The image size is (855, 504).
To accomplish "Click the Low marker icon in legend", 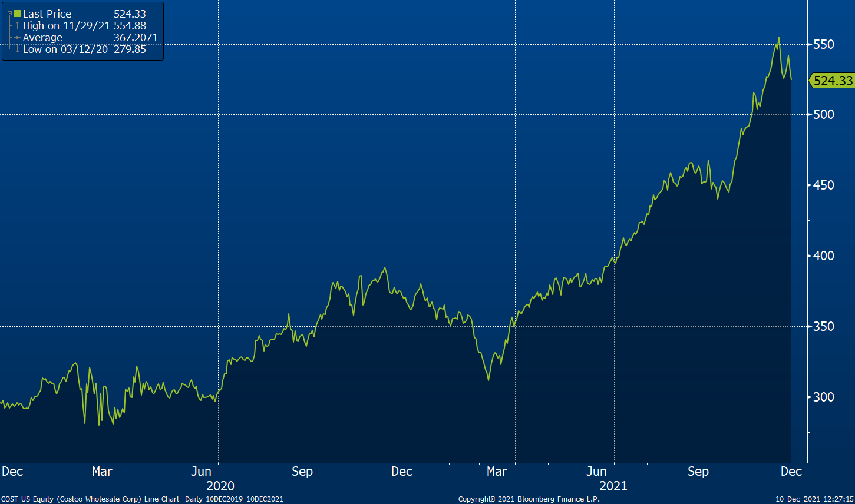I will coord(17,49).
